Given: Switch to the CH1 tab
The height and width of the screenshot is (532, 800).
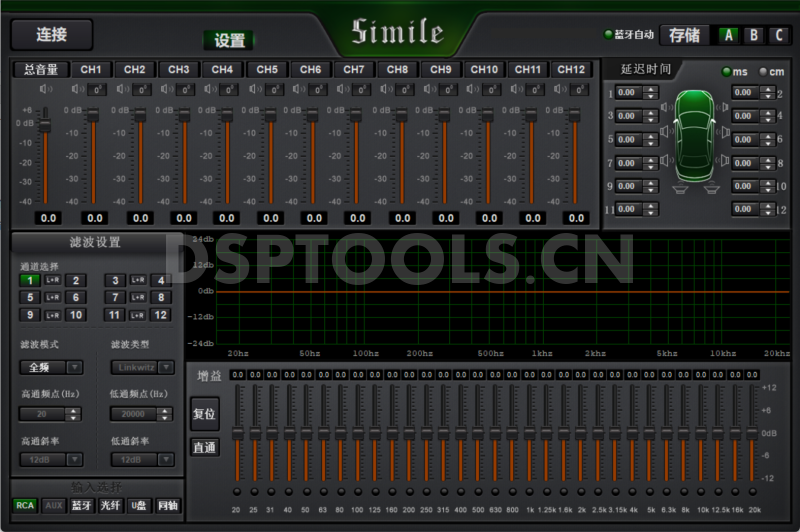Looking at the screenshot, I should click(x=91, y=69).
